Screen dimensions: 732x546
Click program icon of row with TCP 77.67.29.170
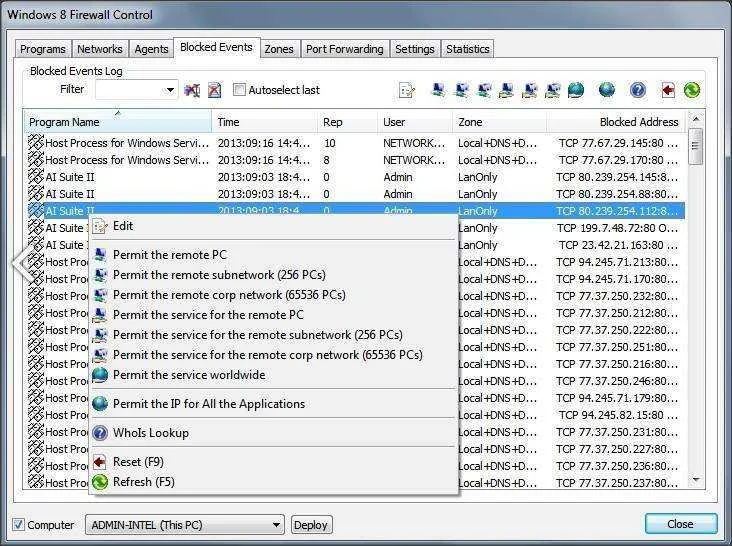pyautogui.click(x=36, y=160)
